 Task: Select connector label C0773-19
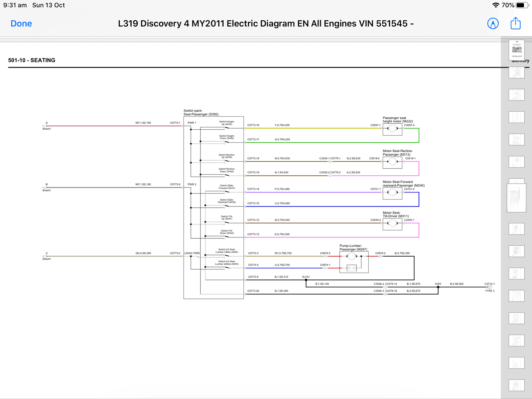[x=253, y=172]
